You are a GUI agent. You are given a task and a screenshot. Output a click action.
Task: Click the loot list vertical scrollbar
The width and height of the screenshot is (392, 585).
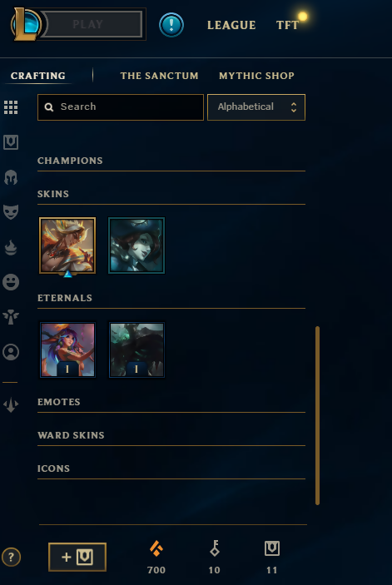click(317, 415)
